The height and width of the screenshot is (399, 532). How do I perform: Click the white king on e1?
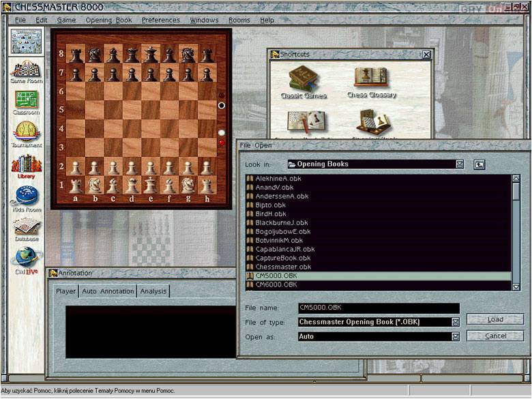(x=150, y=186)
